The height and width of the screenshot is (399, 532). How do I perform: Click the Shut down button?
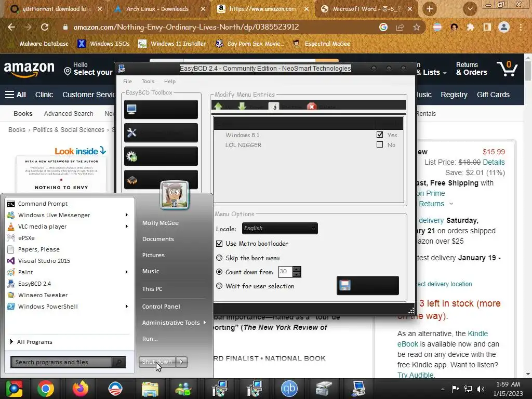(157, 362)
